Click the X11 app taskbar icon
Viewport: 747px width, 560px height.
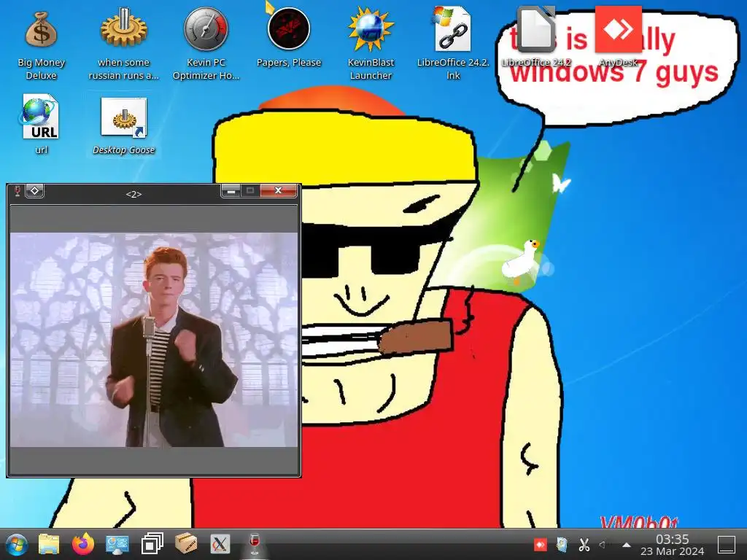click(220, 544)
